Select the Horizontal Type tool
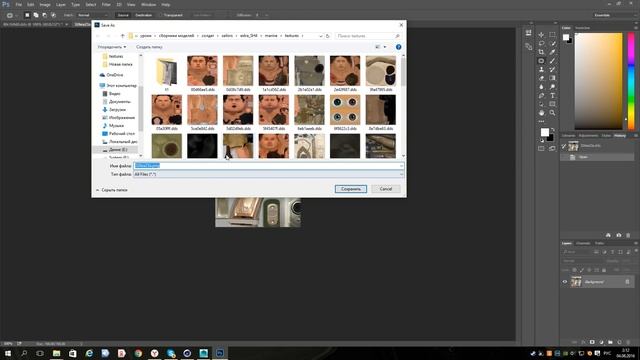 tap(552, 96)
